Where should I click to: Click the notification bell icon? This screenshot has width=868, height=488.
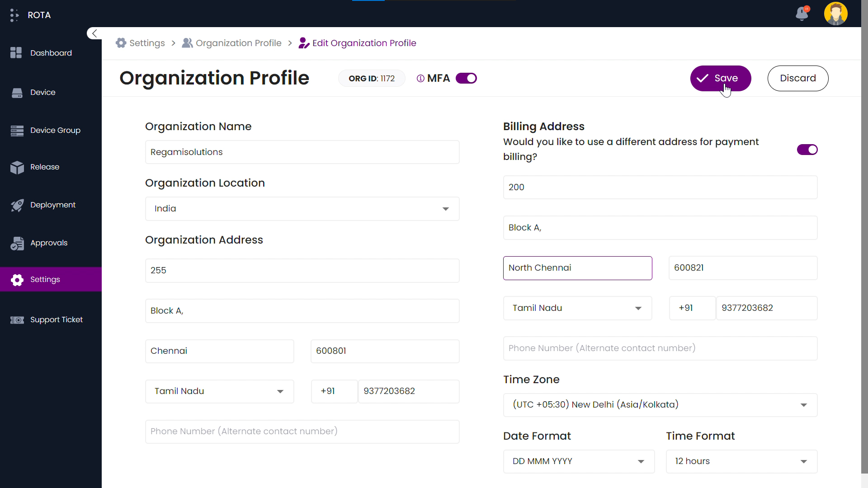click(802, 14)
